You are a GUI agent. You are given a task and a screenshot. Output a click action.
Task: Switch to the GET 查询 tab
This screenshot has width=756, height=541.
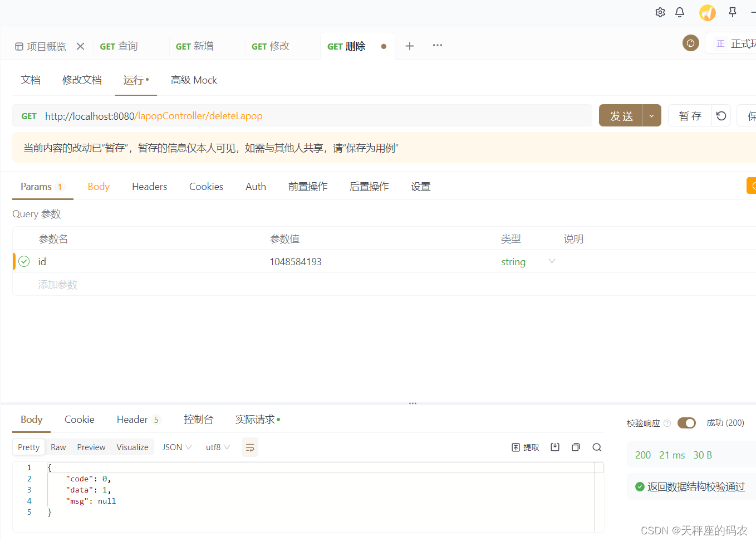(x=119, y=46)
